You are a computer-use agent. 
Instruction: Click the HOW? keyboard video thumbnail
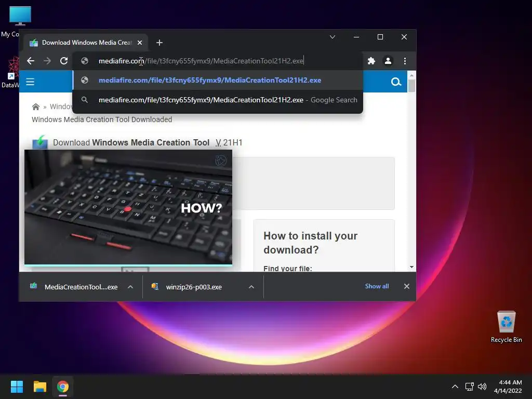pyautogui.click(x=128, y=207)
